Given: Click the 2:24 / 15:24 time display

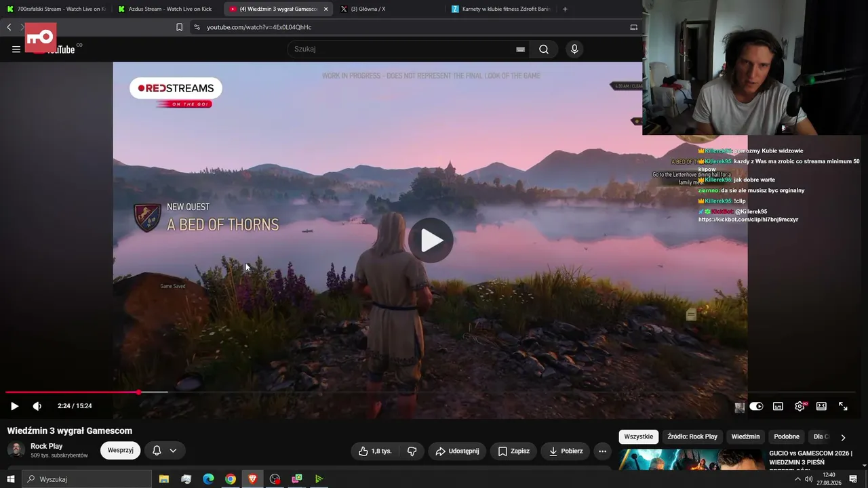Looking at the screenshot, I should coord(75,406).
